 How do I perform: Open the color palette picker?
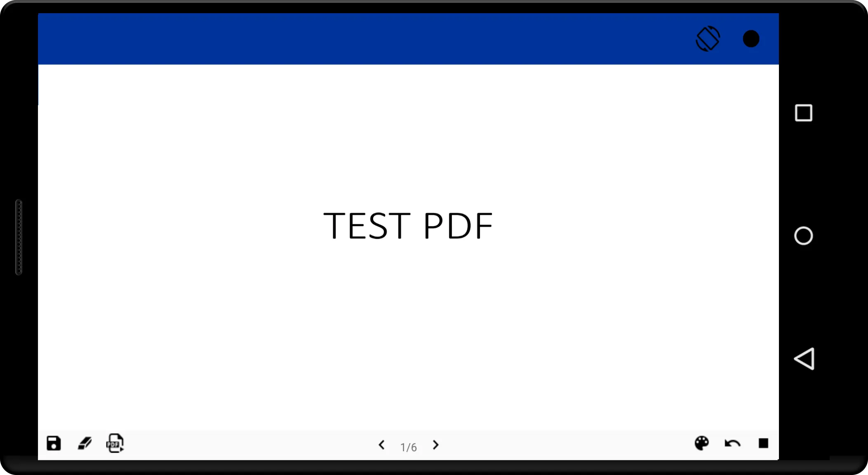tap(701, 443)
